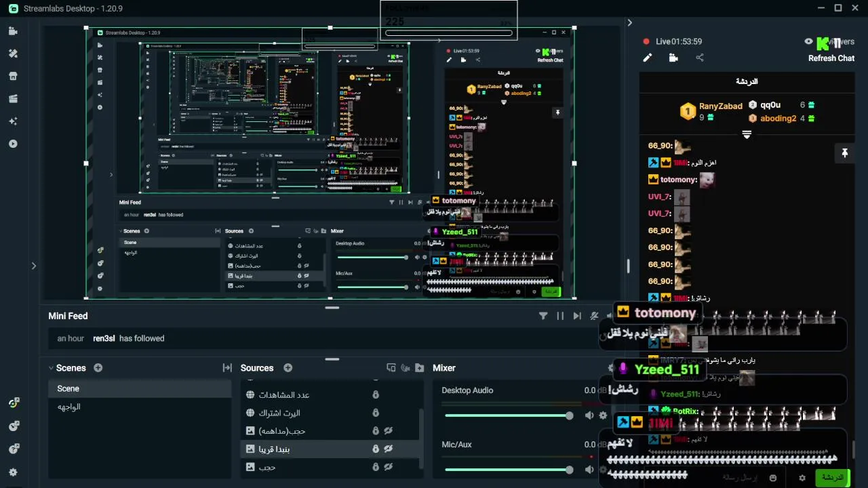
Task: Open the dashboard icon above the help icon
Action: point(13,426)
